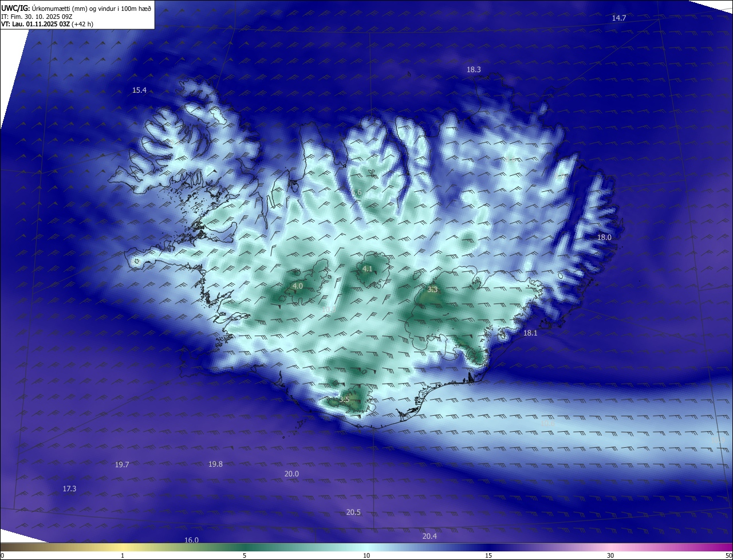Click the 20.4 value above the scale

coord(429,537)
